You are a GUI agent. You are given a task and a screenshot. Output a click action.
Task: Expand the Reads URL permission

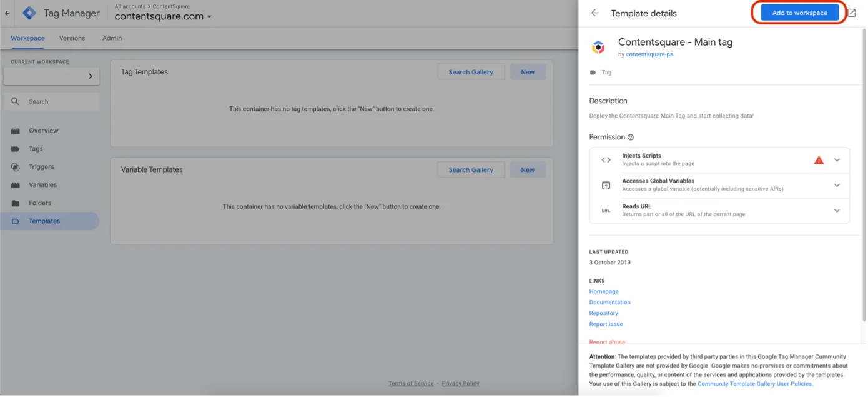point(837,211)
